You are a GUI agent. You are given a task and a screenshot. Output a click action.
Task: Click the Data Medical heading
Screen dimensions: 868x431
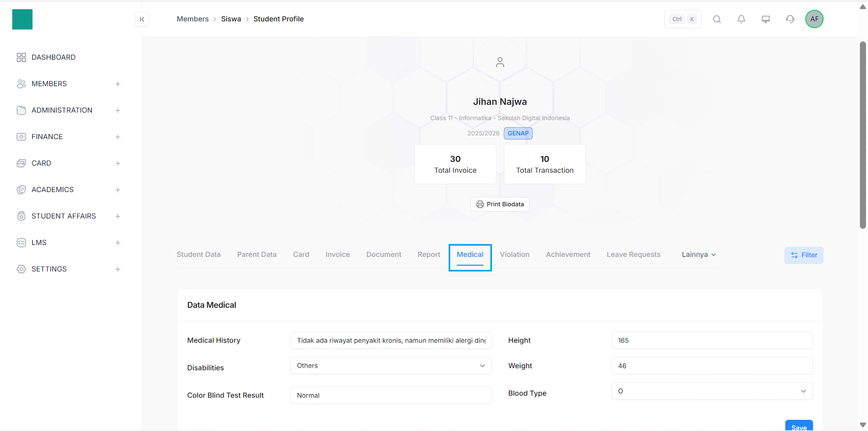coord(211,305)
